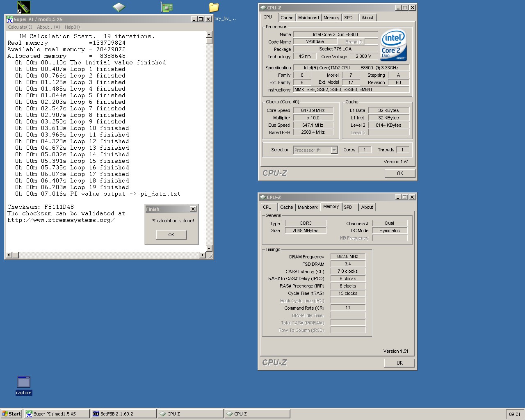Open the Calculate menu in Super PI
This screenshot has height=420, width=525.
pos(20,27)
